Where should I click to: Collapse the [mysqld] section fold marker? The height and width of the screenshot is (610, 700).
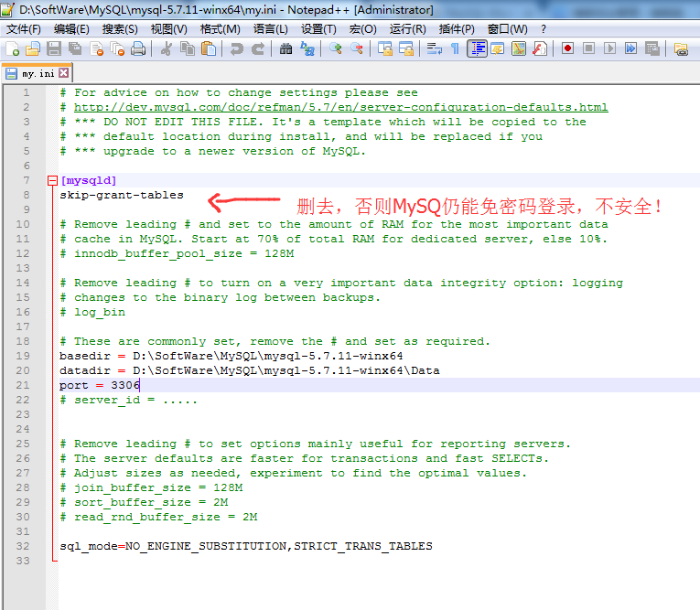coord(53,180)
